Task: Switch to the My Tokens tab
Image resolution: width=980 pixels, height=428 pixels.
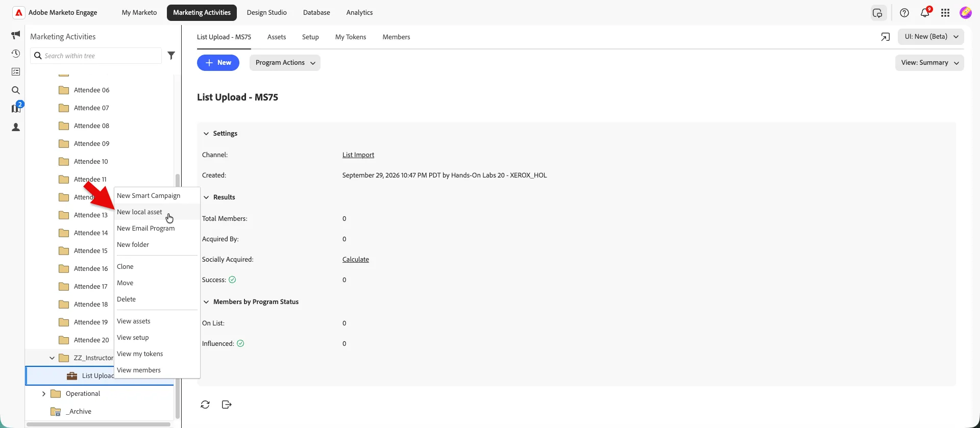Action: pyautogui.click(x=351, y=37)
